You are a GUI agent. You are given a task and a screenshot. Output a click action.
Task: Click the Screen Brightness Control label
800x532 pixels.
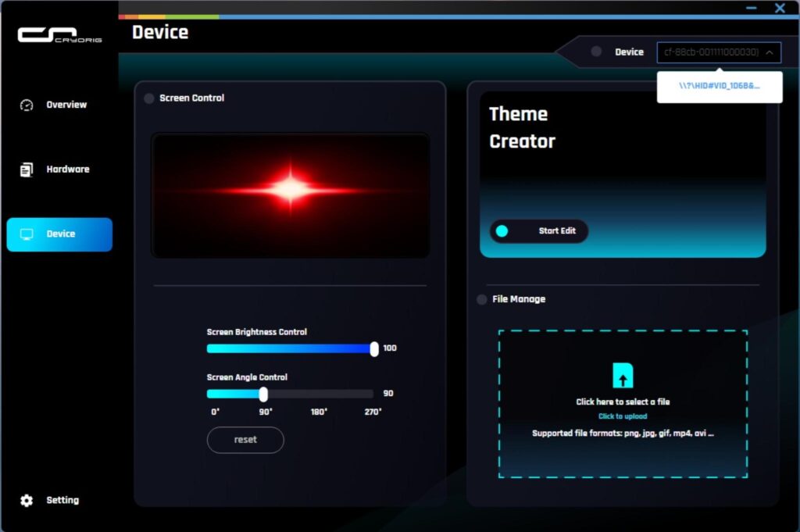tap(256, 332)
